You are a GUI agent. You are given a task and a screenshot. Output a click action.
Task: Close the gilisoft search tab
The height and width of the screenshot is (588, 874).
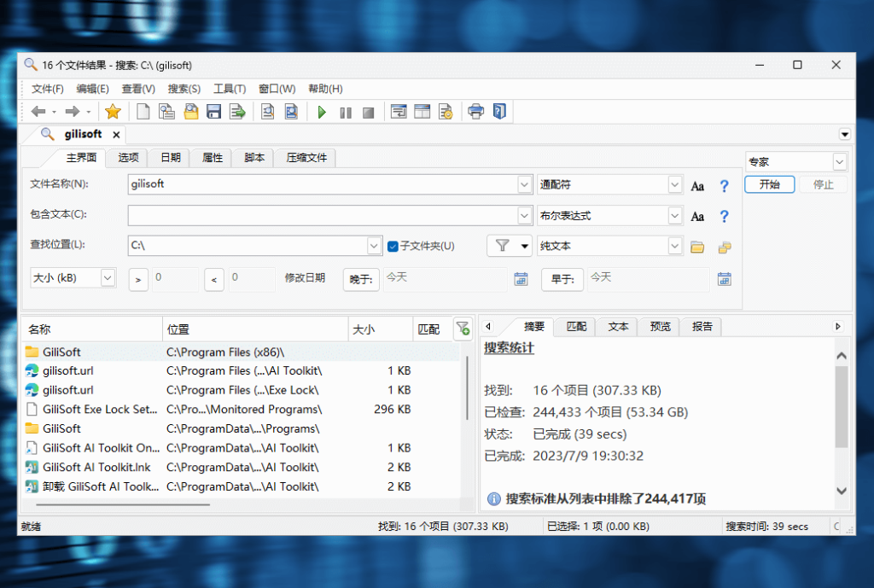click(116, 134)
